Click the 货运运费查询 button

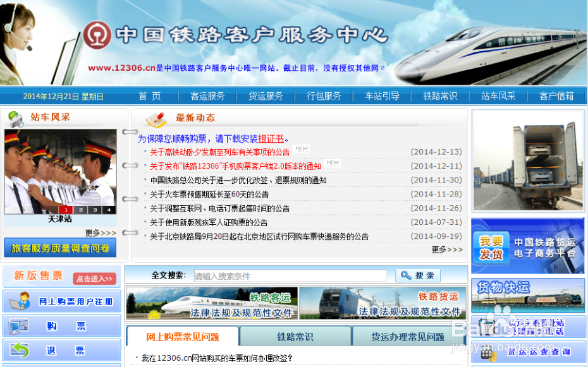click(x=528, y=352)
